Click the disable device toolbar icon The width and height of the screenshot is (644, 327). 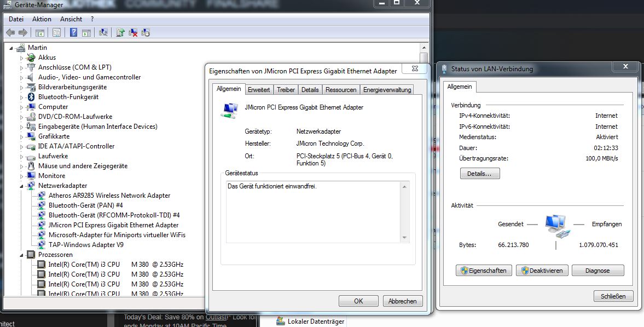(146, 32)
